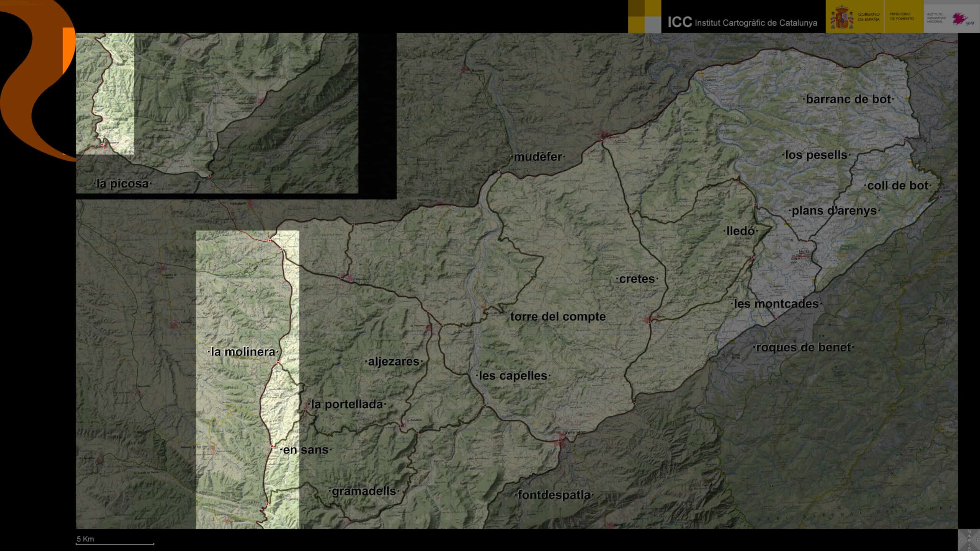Click the 'coll de bot' label
The height and width of the screenshot is (551, 980).
(x=898, y=186)
